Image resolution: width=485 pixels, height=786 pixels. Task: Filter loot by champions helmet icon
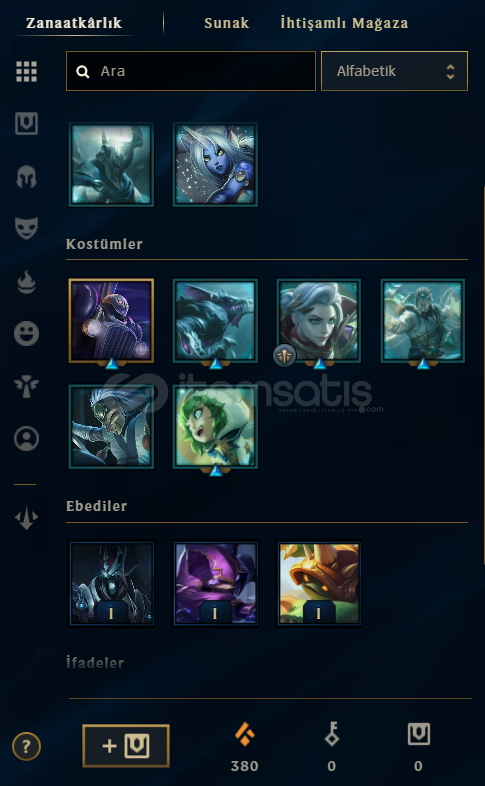26,176
